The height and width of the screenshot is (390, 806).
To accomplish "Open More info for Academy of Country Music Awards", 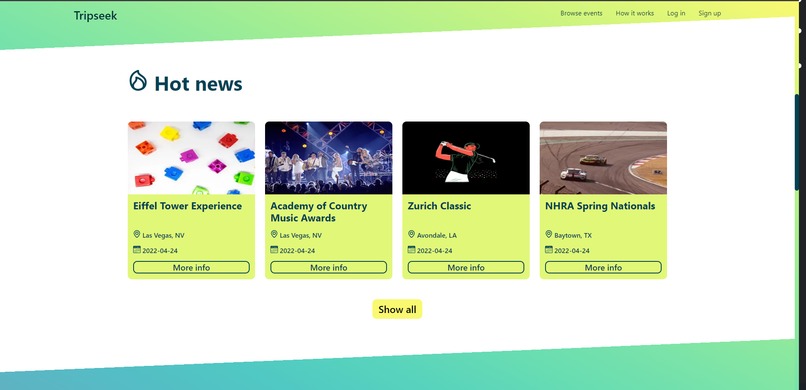I will (x=328, y=267).
